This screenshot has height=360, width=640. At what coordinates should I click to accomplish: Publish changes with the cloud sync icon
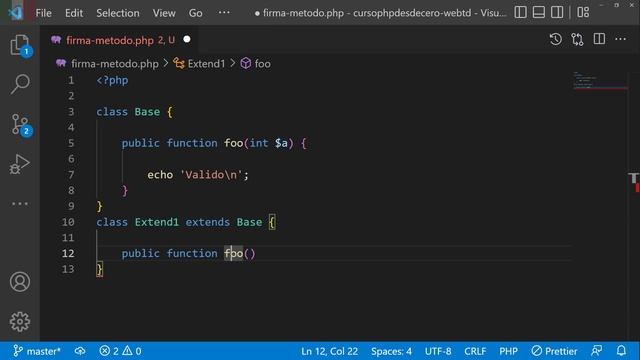(x=80, y=351)
